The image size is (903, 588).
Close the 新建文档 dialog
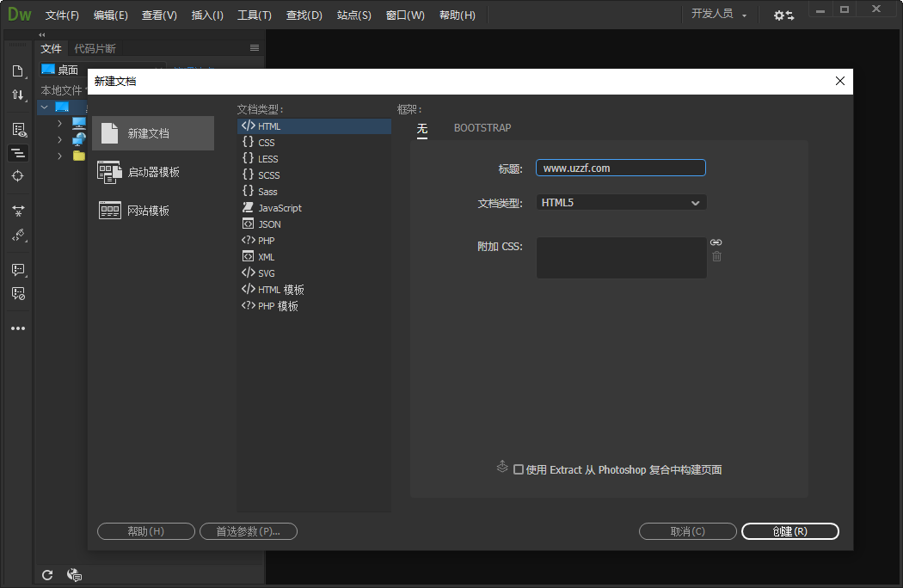tap(839, 81)
